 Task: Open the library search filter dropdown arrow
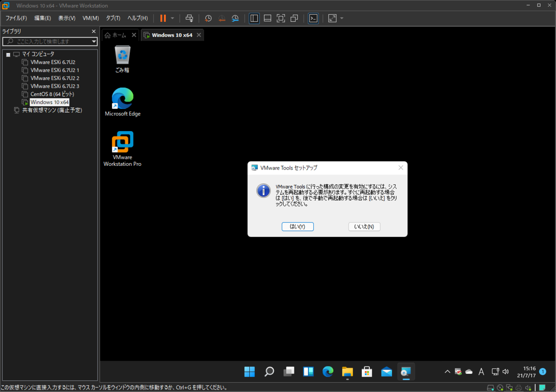pyautogui.click(x=94, y=41)
